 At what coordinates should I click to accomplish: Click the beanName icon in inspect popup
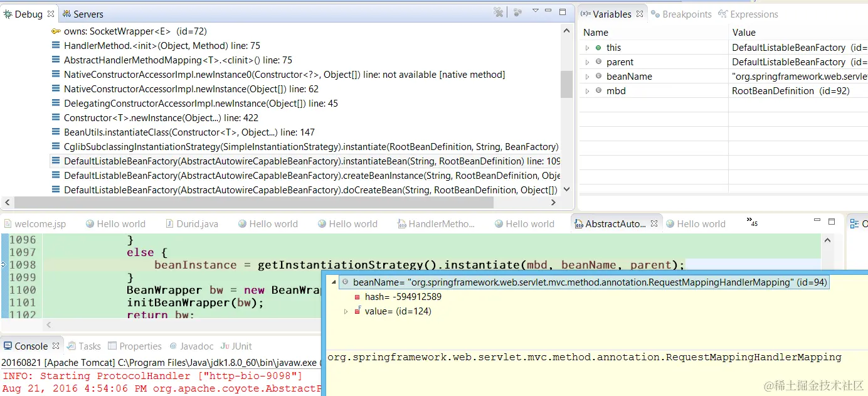345,282
